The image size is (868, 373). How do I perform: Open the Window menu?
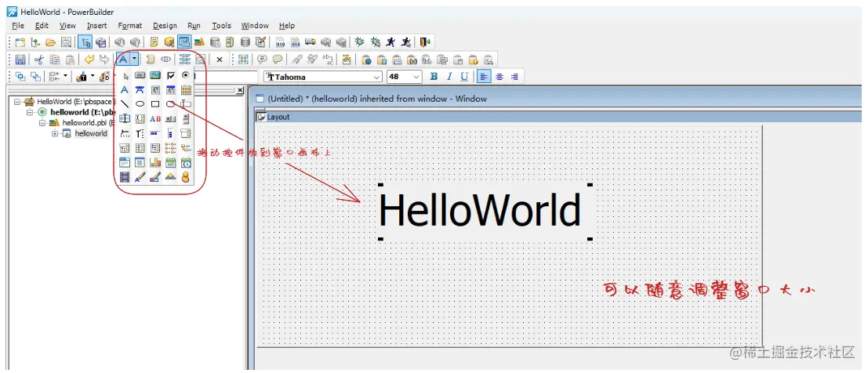[255, 25]
